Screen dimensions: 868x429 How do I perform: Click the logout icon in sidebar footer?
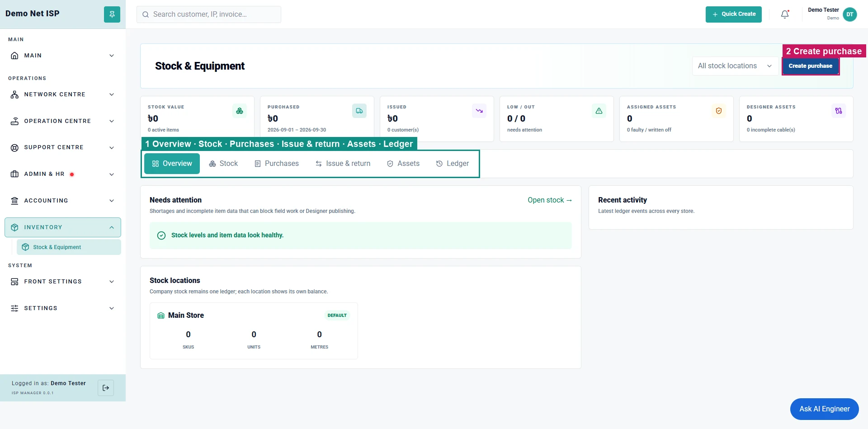[x=106, y=388]
